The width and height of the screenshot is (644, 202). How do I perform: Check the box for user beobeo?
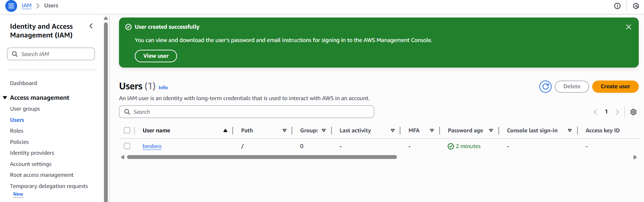tap(127, 146)
